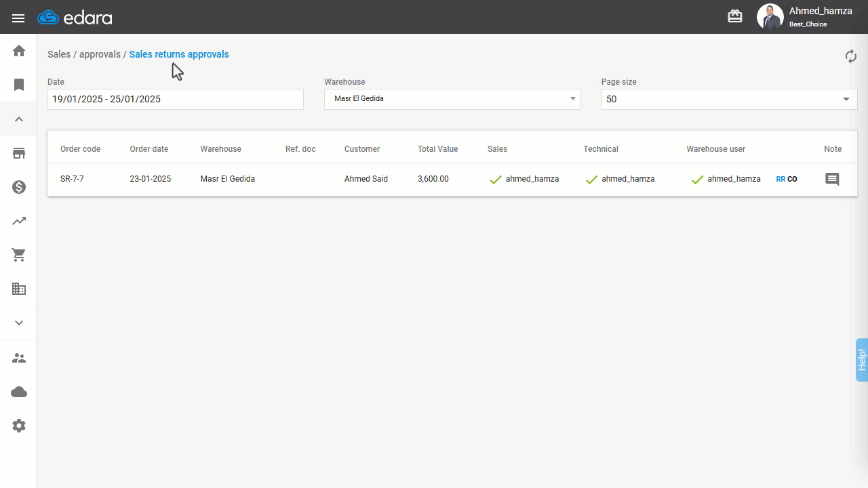Viewport: 868px width, 488px height.
Task: Open the Help side tab
Action: pyautogui.click(x=862, y=359)
